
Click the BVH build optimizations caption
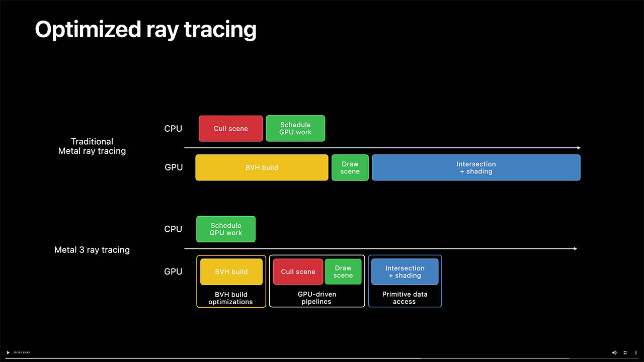pos(231,298)
